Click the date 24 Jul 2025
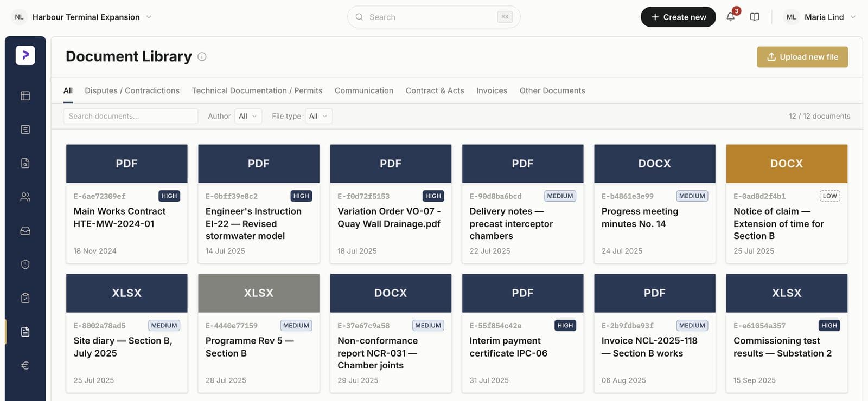 coord(622,251)
